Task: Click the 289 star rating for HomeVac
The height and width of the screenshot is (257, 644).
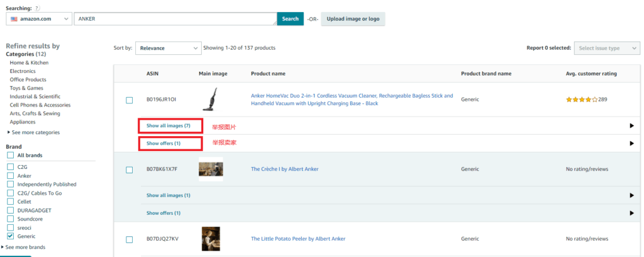Action: [587, 100]
